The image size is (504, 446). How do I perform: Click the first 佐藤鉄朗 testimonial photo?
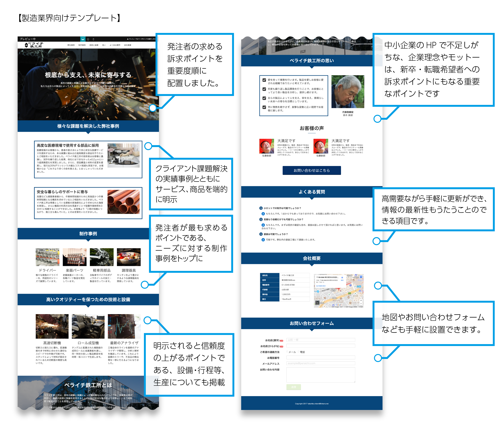tap(267, 146)
